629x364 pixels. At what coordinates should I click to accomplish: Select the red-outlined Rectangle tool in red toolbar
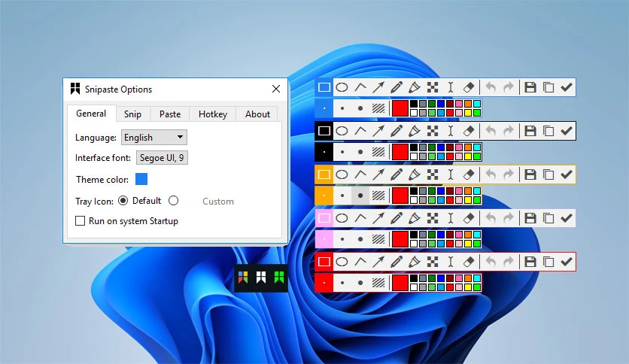[324, 262]
